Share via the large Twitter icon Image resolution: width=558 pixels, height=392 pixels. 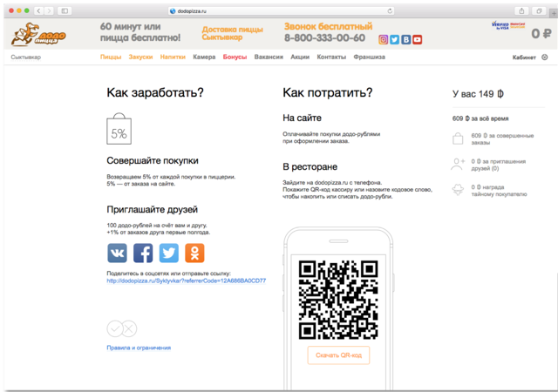click(x=168, y=253)
